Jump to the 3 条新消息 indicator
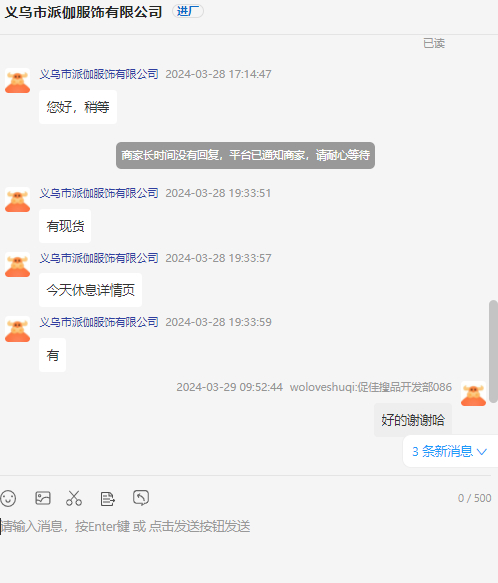This screenshot has height=583, width=498. click(450, 451)
